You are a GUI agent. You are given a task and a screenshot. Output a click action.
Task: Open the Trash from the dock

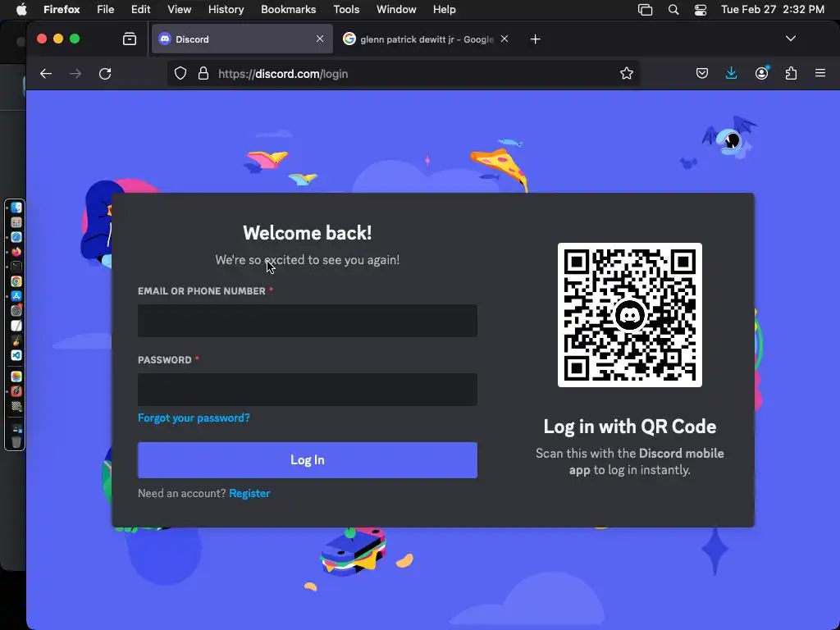point(16,442)
